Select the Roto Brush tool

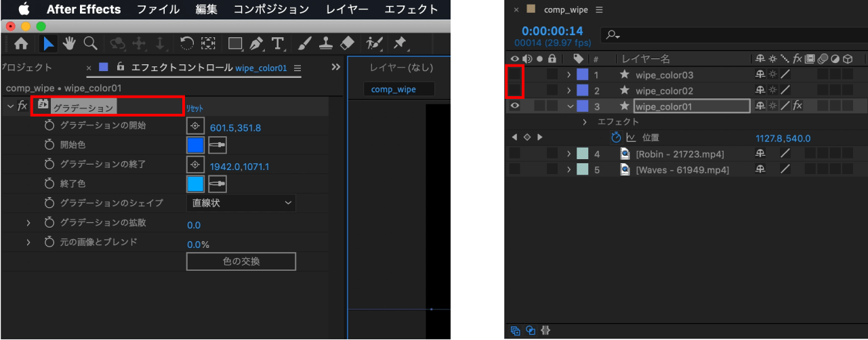[x=374, y=44]
